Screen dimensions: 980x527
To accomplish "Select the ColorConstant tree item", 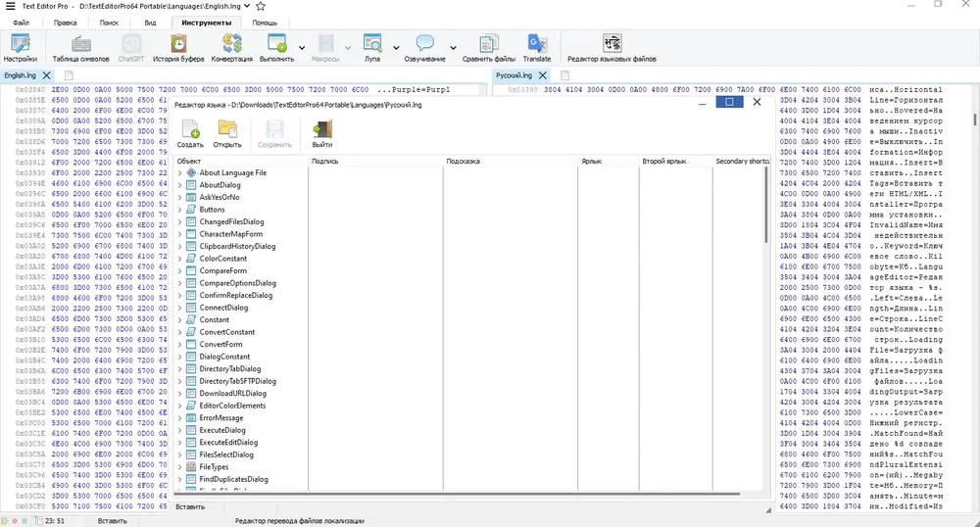I will click(x=222, y=259).
